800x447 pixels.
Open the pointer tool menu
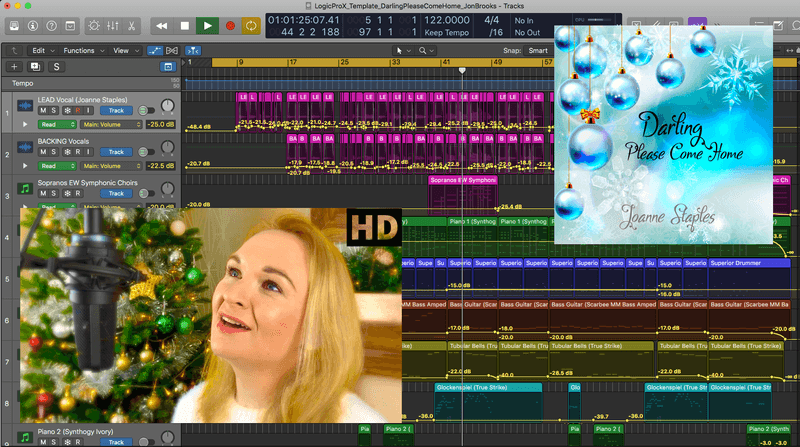(403, 51)
